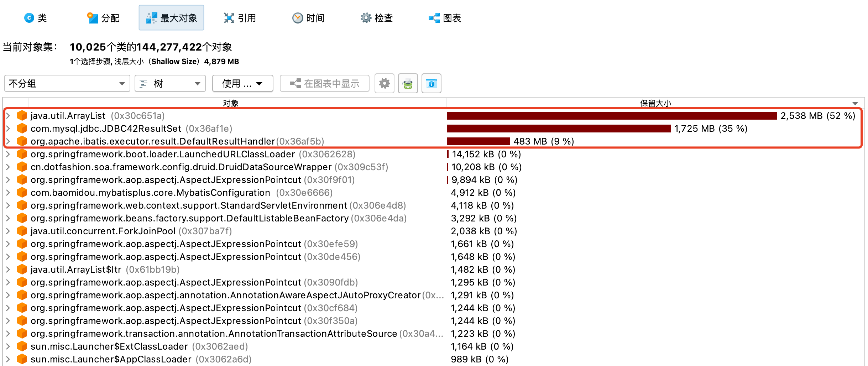Open the 引用 tab

pyautogui.click(x=240, y=18)
